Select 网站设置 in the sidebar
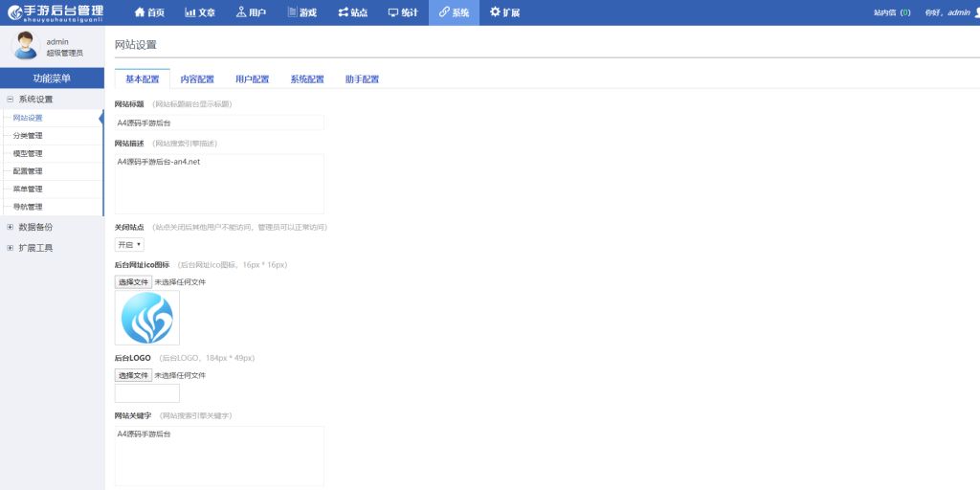Image resolution: width=980 pixels, height=490 pixels. 52,118
